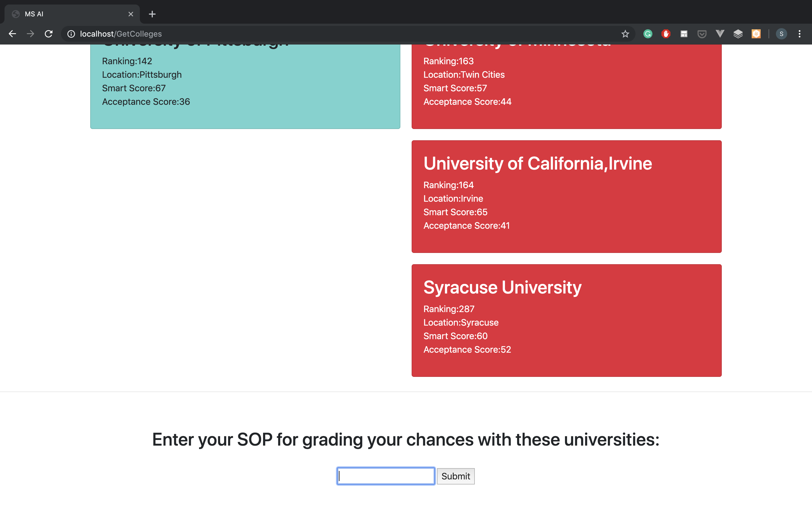Focus the SOP text input field

tap(386, 476)
